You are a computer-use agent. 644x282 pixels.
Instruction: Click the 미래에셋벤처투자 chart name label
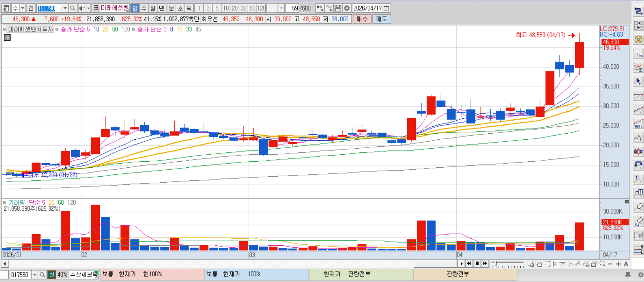31,29
